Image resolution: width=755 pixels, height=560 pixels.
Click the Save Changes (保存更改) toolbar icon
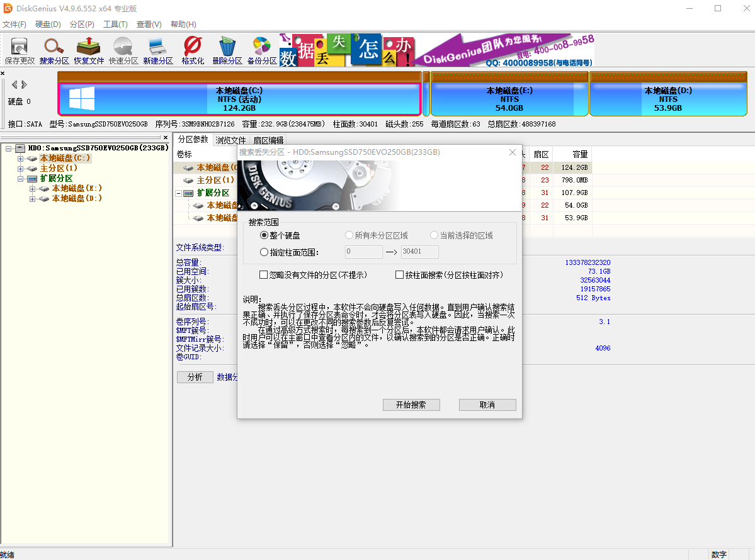(x=20, y=50)
